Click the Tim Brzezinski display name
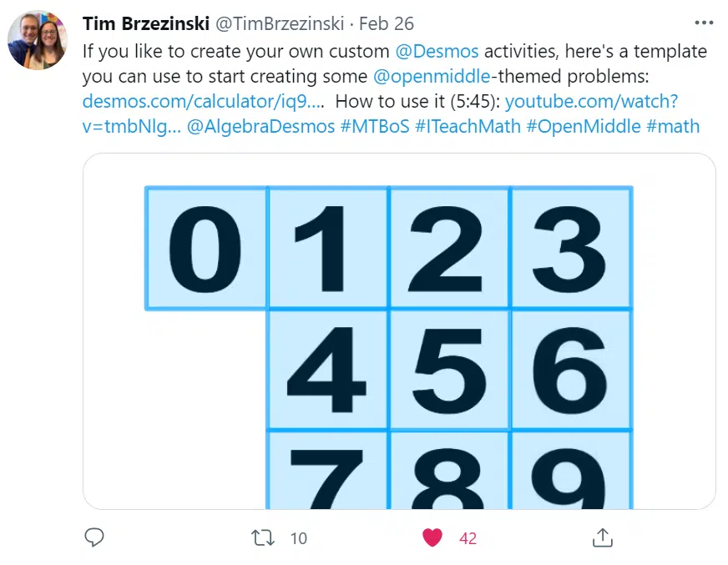This screenshot has height=565, width=728. [x=146, y=23]
